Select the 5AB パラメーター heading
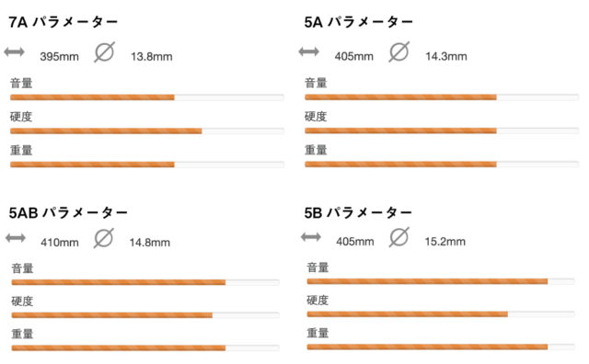This screenshot has width=589, height=364. (68, 212)
